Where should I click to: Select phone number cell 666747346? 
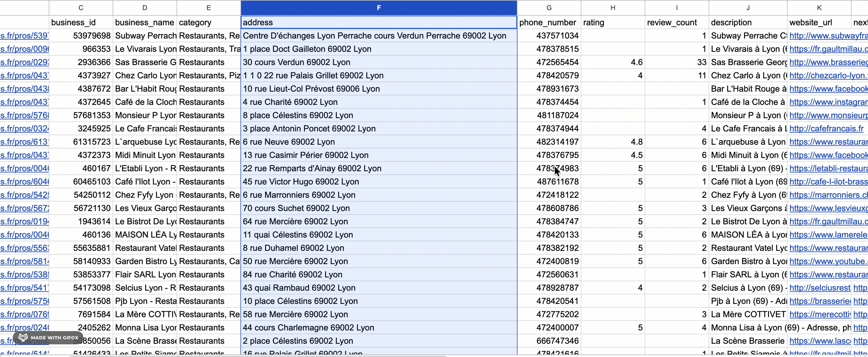click(549, 341)
